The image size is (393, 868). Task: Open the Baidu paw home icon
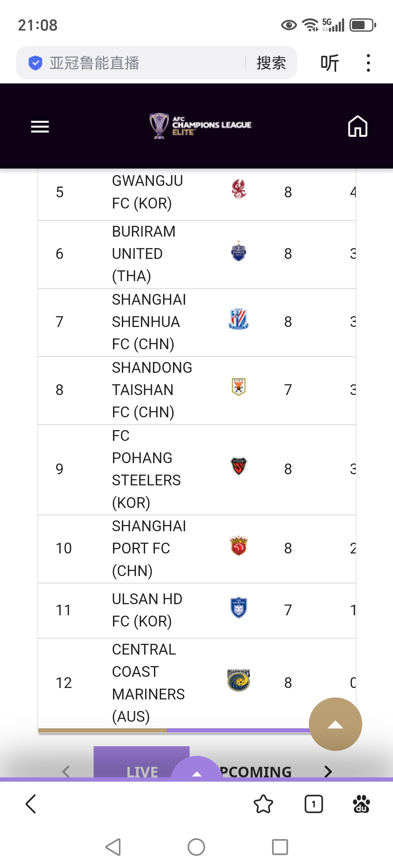tap(361, 804)
